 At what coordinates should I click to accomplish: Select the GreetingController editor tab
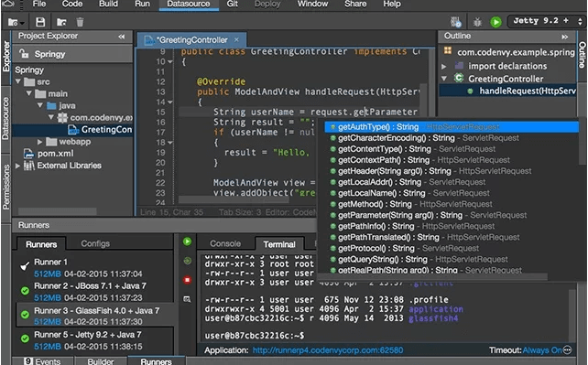(191, 40)
